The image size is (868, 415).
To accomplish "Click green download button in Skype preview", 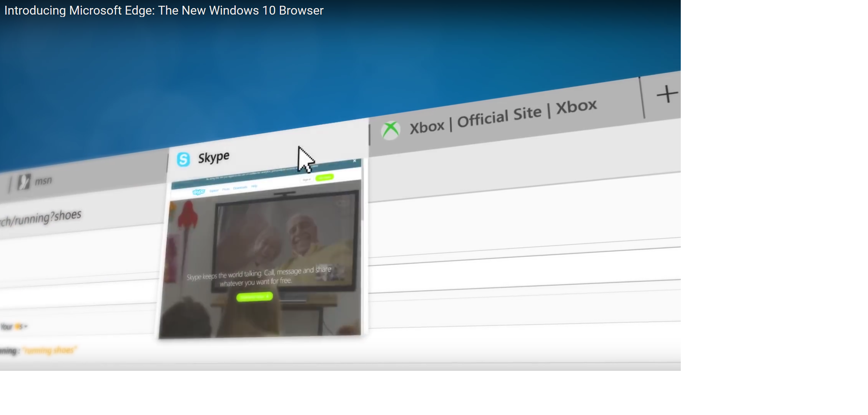I will (x=254, y=297).
